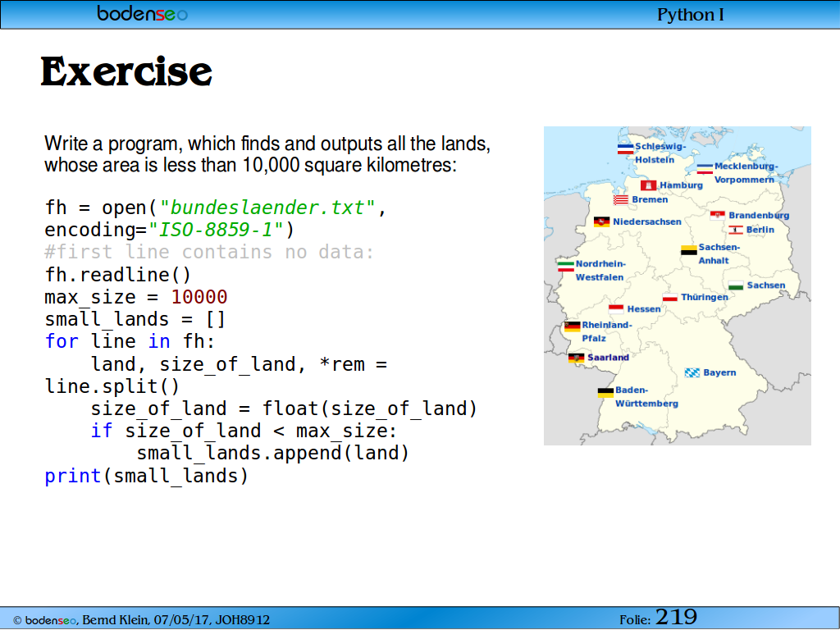
Task: Click 'small_lands.append(land)' line
Action: pyautogui.click(x=272, y=453)
